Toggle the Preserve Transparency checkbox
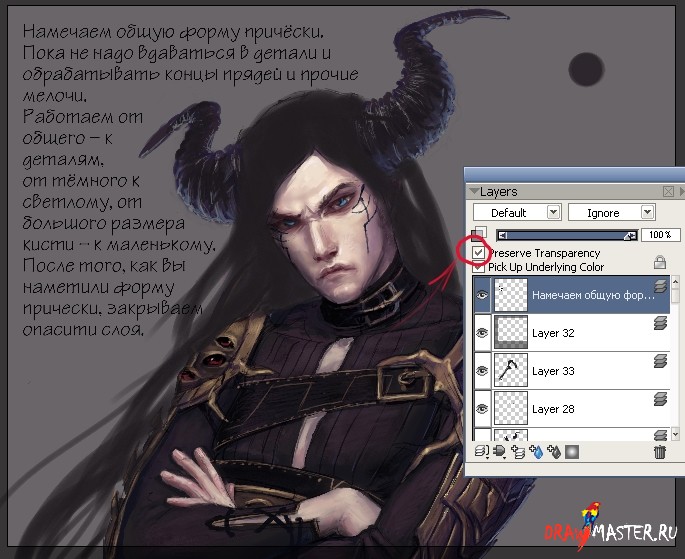The image size is (685, 559). coord(478,252)
